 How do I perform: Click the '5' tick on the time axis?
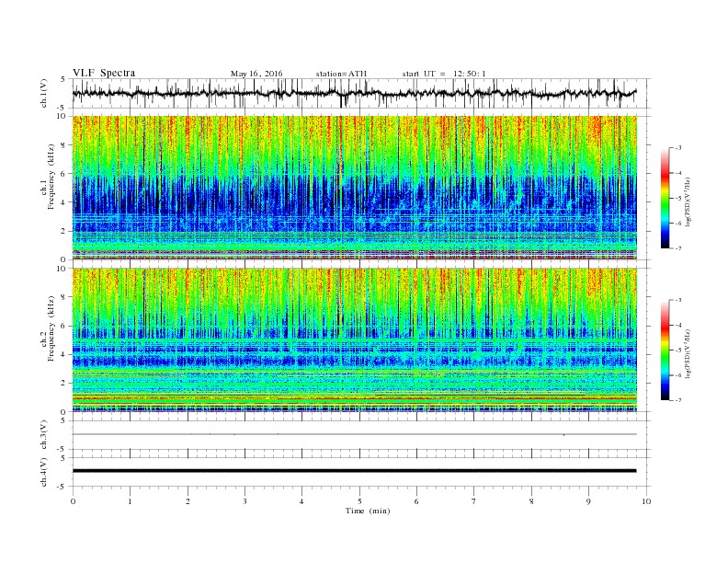(x=359, y=501)
